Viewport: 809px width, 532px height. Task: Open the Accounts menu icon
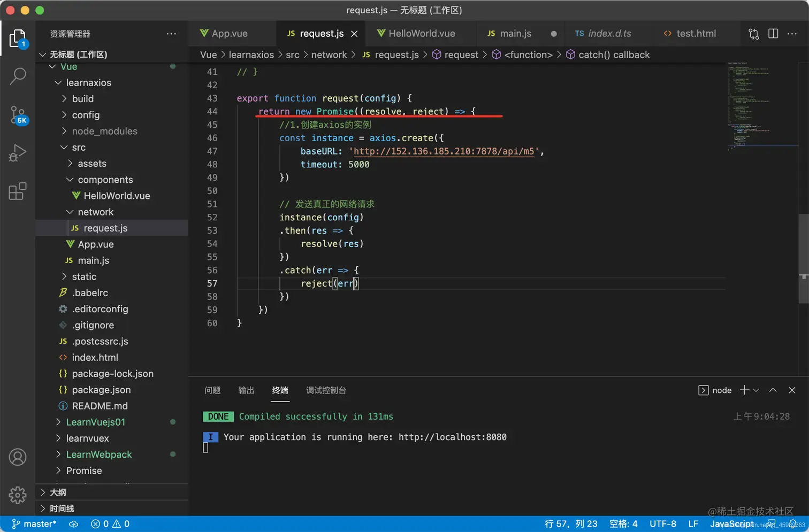coord(18,457)
